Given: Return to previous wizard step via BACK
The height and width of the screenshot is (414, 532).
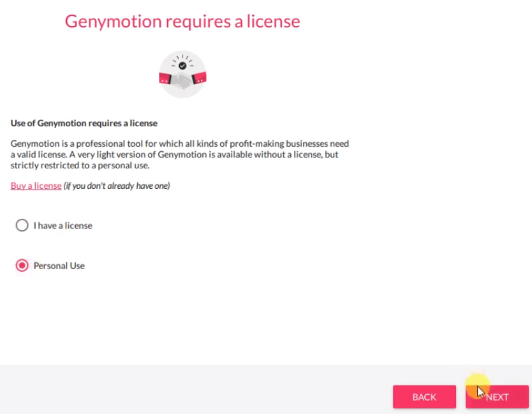Looking at the screenshot, I should pyautogui.click(x=424, y=397).
